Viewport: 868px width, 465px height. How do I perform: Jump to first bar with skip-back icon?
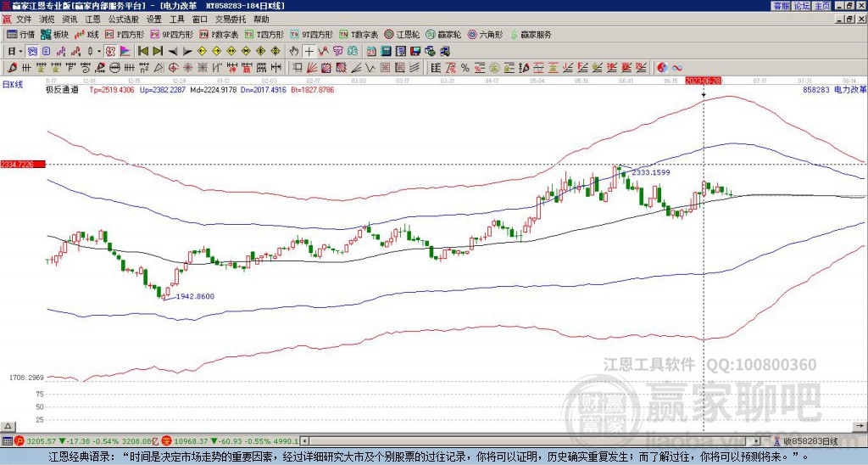(x=142, y=52)
